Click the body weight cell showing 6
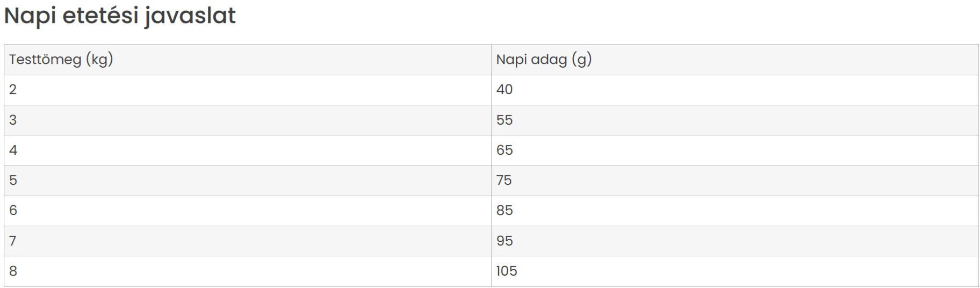 point(248,210)
